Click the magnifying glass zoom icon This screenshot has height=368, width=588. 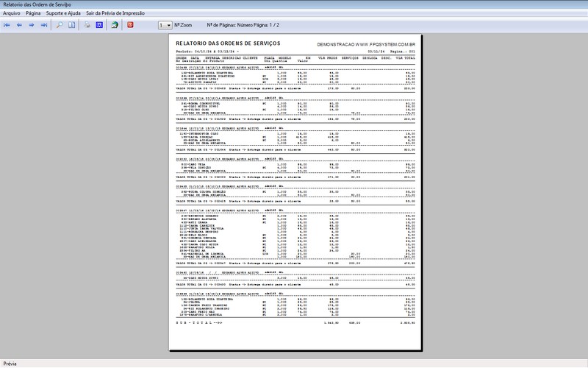pos(60,25)
